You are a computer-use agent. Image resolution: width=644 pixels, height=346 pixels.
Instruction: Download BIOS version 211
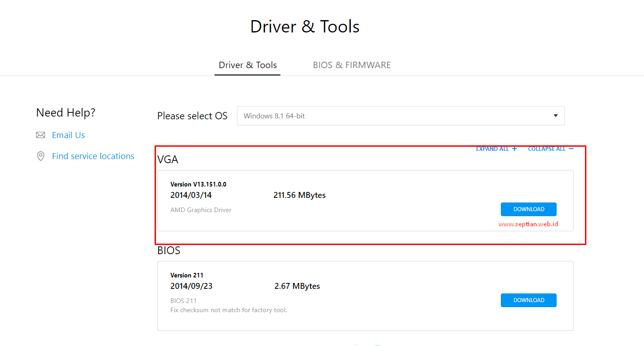point(529,300)
